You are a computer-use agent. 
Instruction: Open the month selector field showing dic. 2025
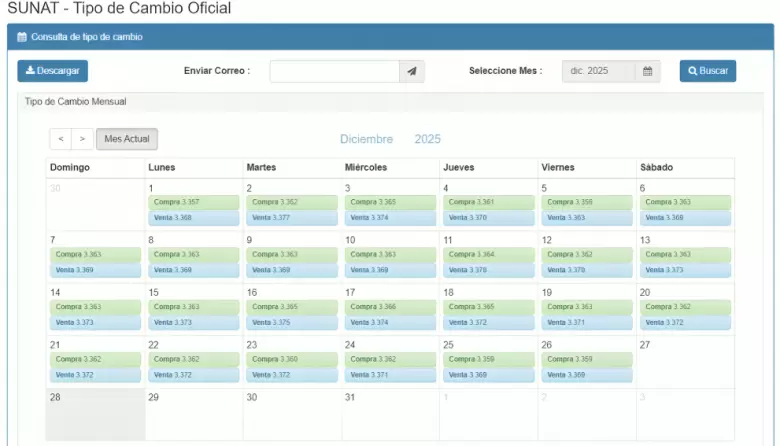pyautogui.click(x=598, y=71)
